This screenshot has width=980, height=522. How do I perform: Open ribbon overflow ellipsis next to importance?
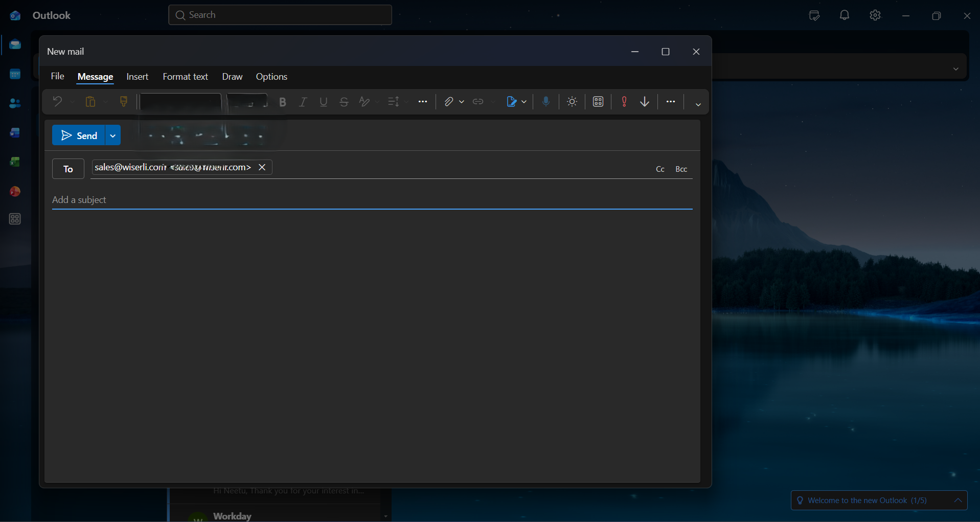click(x=671, y=102)
